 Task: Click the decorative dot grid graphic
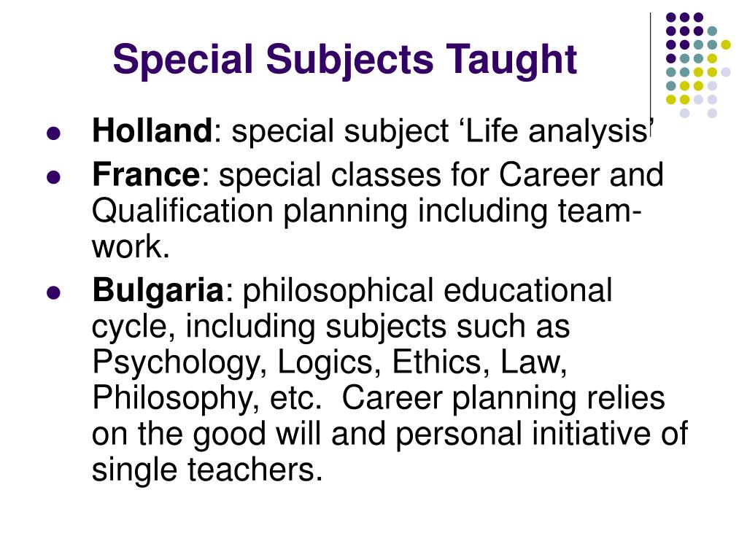(x=698, y=65)
